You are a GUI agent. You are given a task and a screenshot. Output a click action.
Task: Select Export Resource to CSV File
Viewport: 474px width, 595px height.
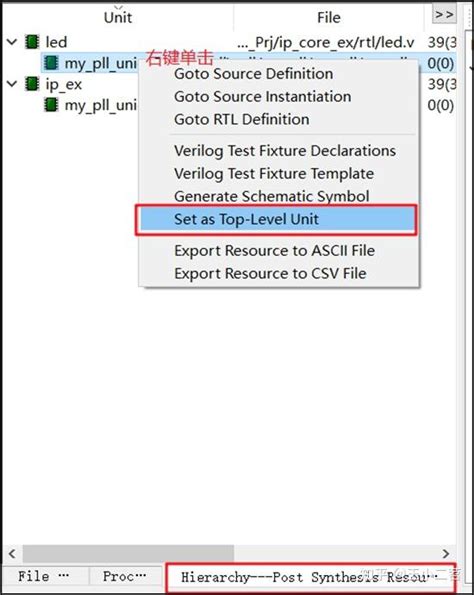(x=270, y=273)
